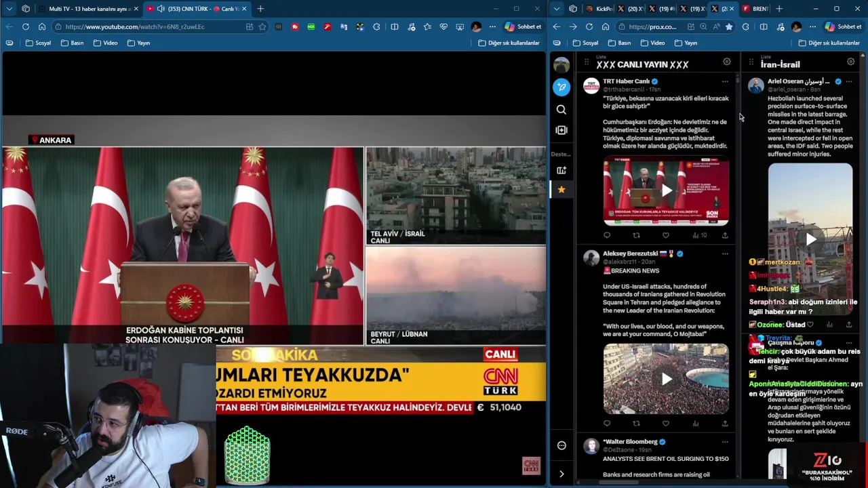Go back in right browser window
Screen dimensions: 868x488
point(556,26)
